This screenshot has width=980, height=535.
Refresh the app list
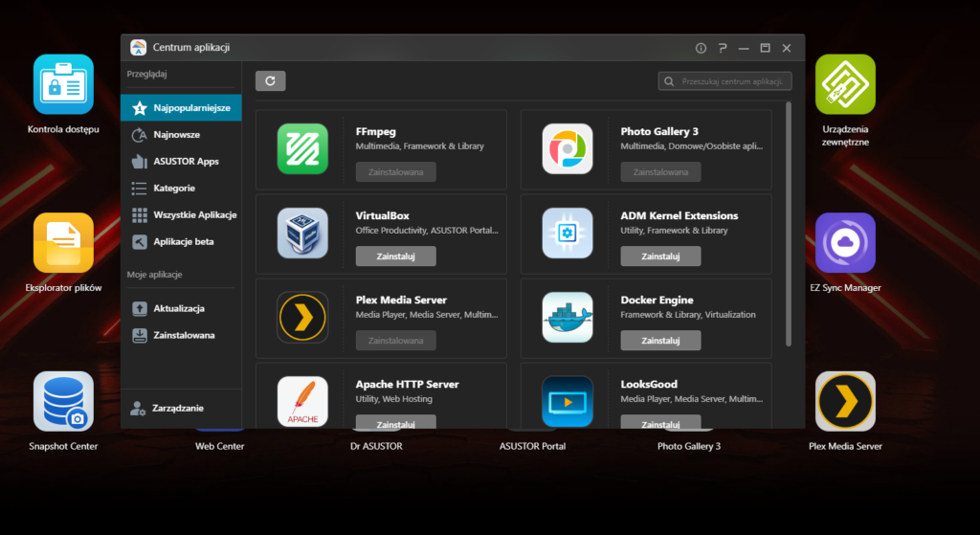[x=271, y=80]
